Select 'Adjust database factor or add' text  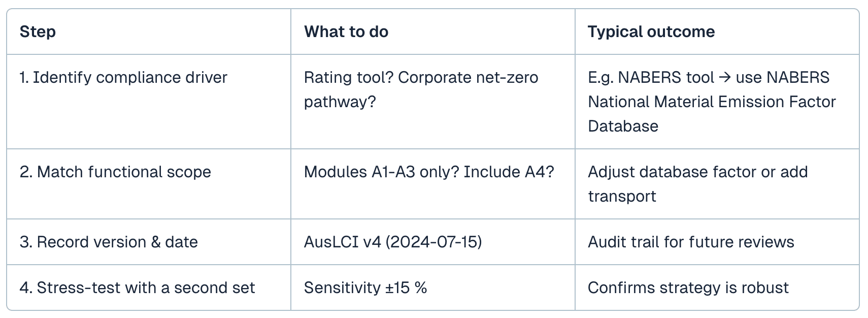(x=697, y=172)
